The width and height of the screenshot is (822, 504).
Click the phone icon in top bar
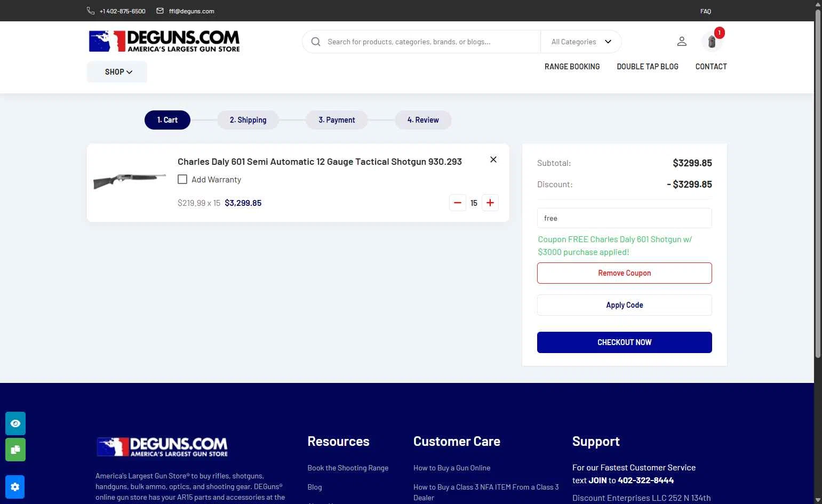pos(91,11)
